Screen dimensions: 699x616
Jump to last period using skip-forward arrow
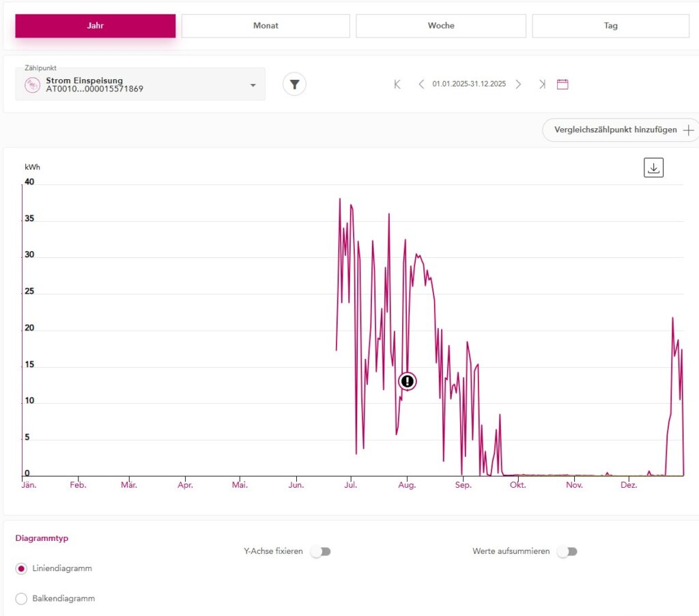point(542,85)
